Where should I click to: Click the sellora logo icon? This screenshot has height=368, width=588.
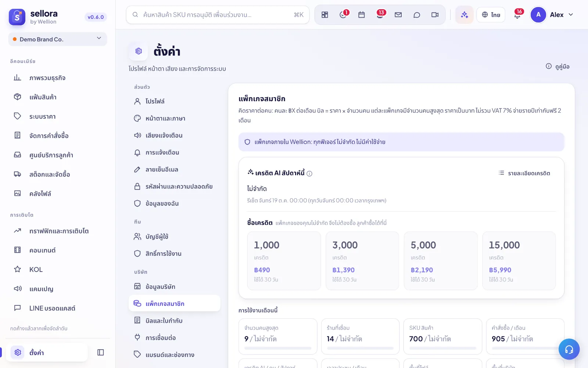pos(17,17)
